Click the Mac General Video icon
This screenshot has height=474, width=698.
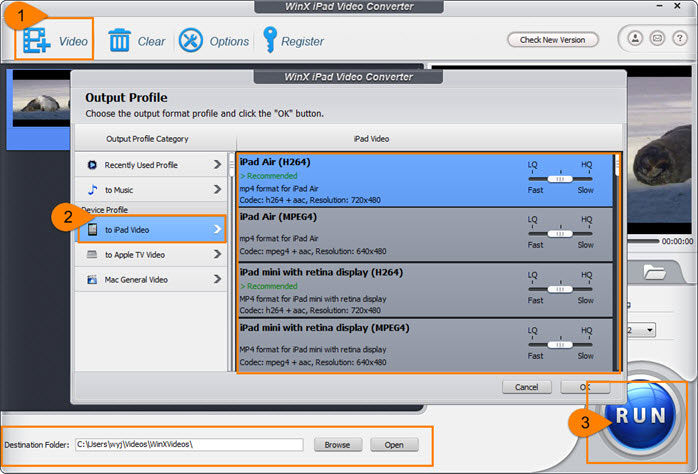coord(92,280)
